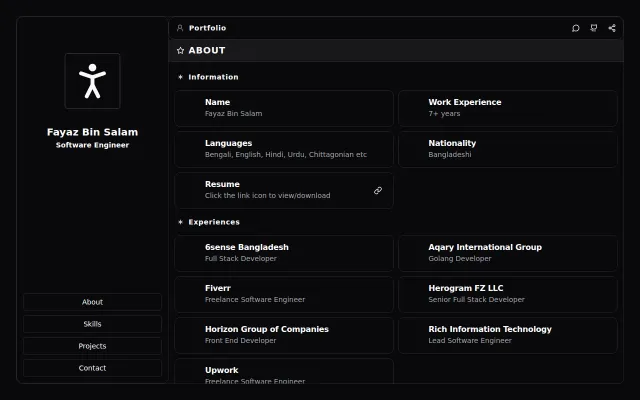Click the sparkle icon beside Experiences

180,222
